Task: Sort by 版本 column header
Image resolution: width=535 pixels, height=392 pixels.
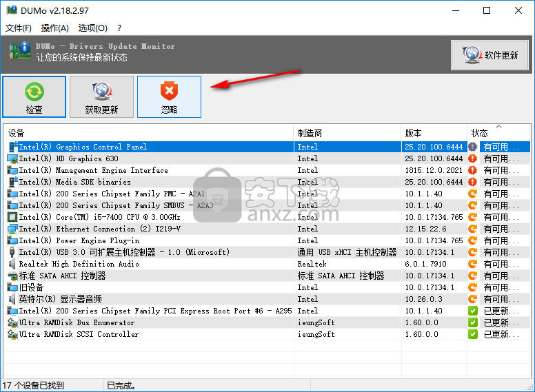Action: pyautogui.click(x=434, y=133)
